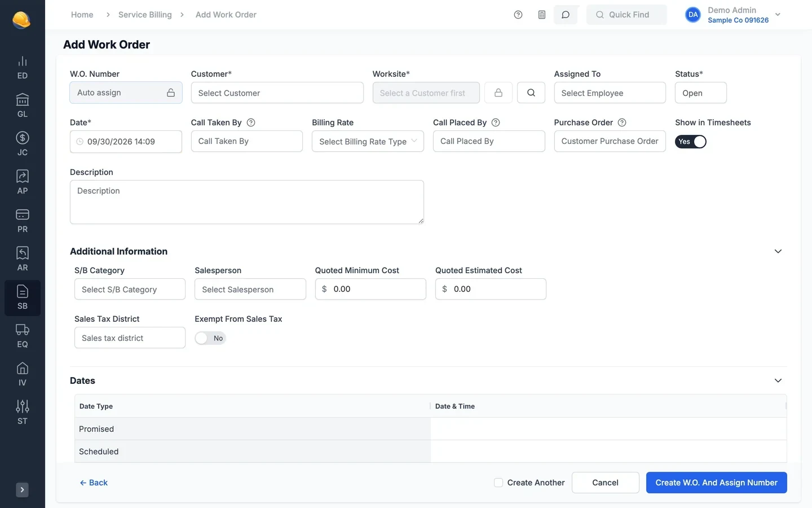Open the IV inventory module

(x=22, y=375)
